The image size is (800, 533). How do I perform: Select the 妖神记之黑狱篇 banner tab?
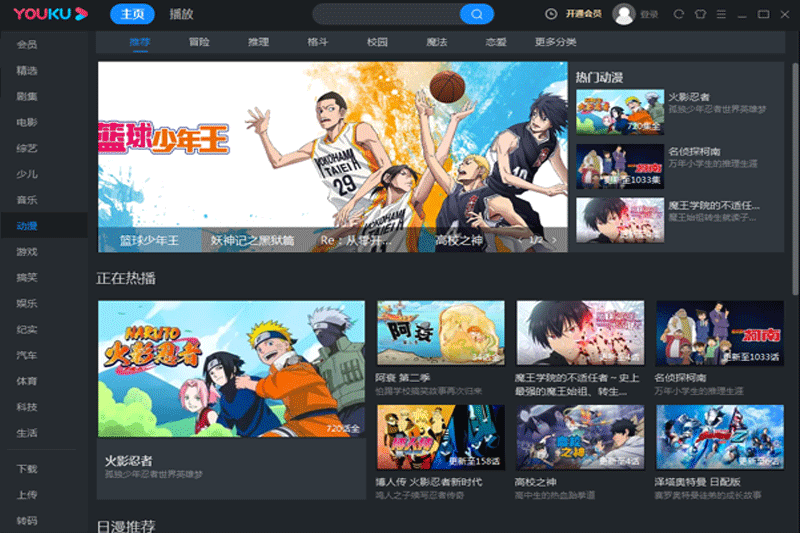(253, 240)
